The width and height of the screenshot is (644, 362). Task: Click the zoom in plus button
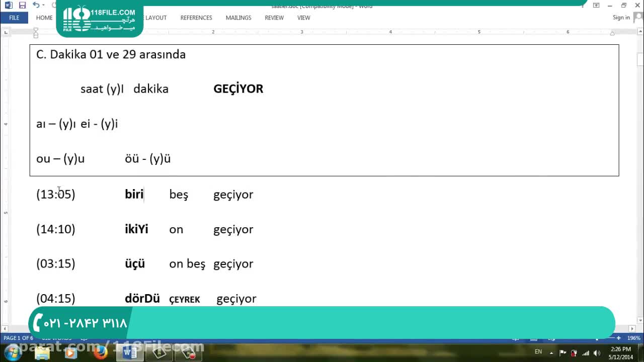[618, 338]
